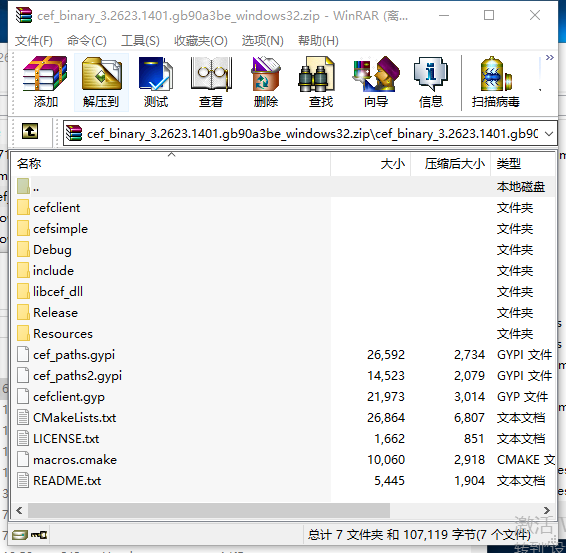
Task: Click size value 26,864 for CMakeLists.txt
Action: (x=386, y=417)
